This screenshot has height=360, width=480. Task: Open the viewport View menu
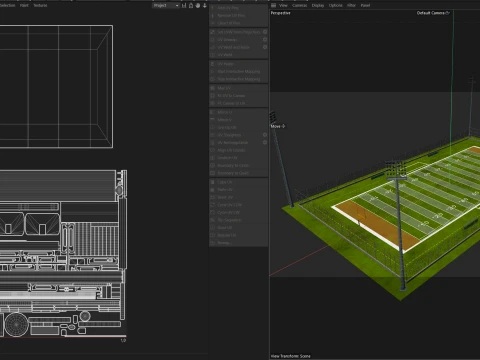pos(283,5)
